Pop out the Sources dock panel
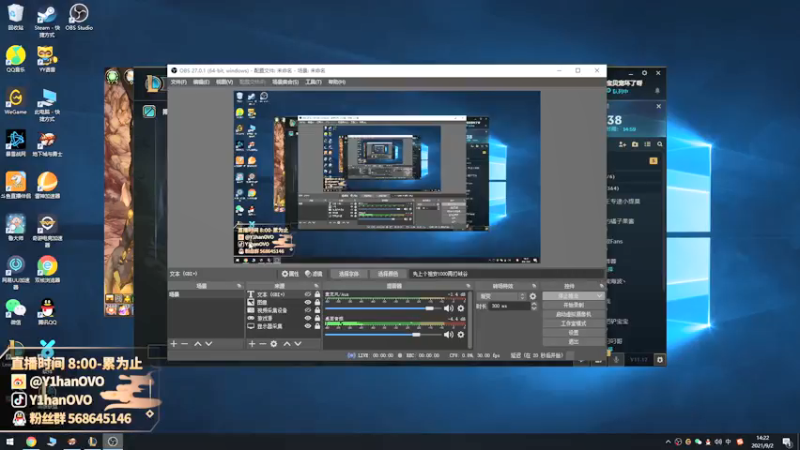This screenshot has width=800, height=450. (316, 286)
